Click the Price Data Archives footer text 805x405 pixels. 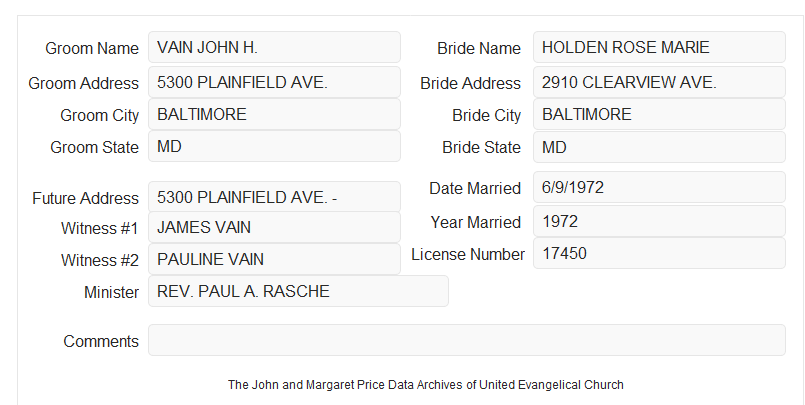(426, 385)
